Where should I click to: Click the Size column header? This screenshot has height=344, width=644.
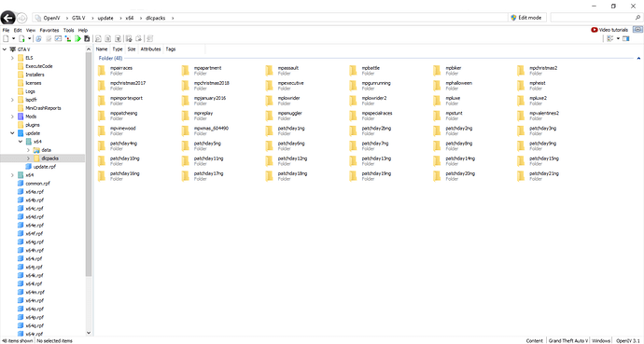tap(132, 49)
